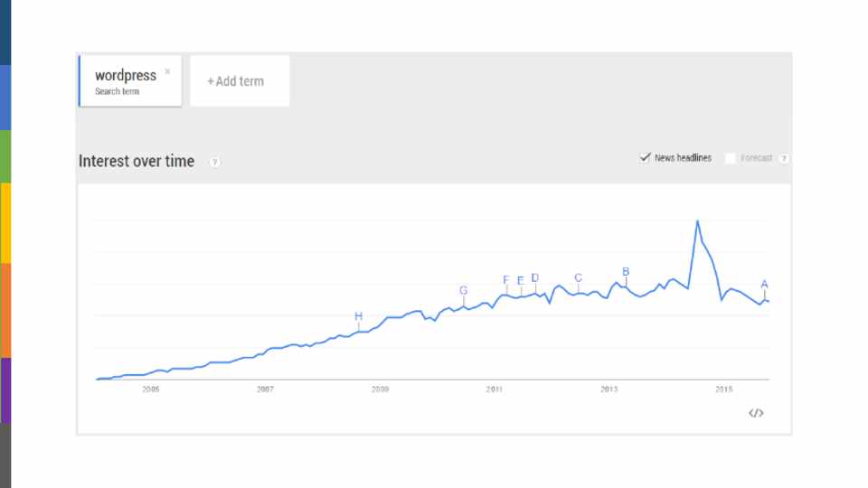Viewport: 868px width, 488px height.
Task: Click the Interest over time heading
Action: [137, 162]
